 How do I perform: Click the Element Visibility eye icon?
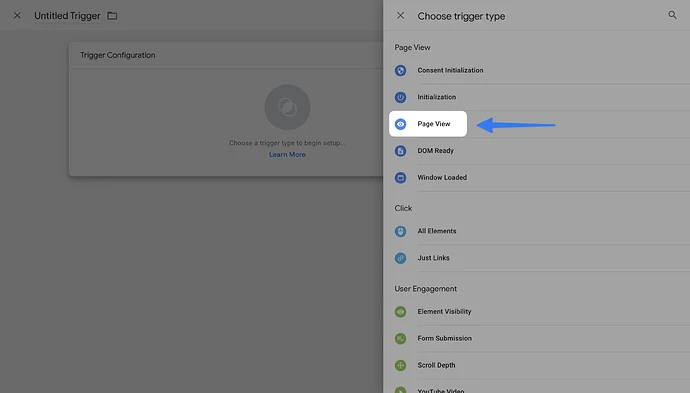tap(400, 312)
